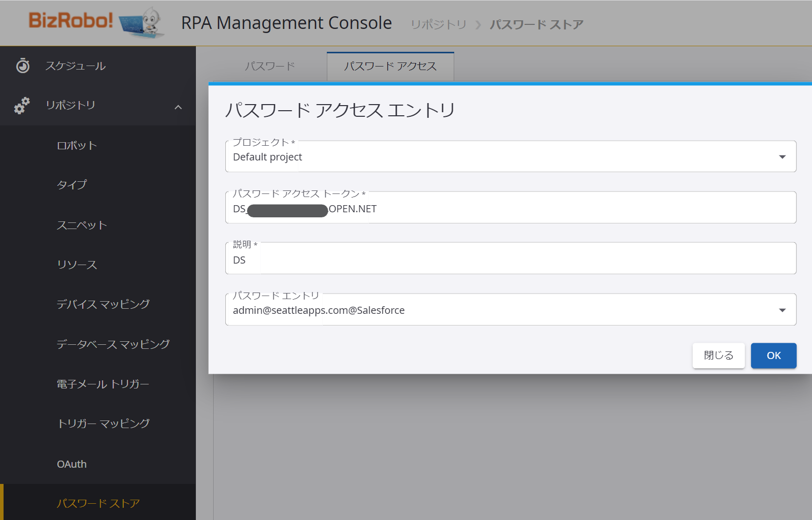The image size is (812, 520).
Task: Select the パスワード アクセス tab
Action: pyautogui.click(x=390, y=67)
